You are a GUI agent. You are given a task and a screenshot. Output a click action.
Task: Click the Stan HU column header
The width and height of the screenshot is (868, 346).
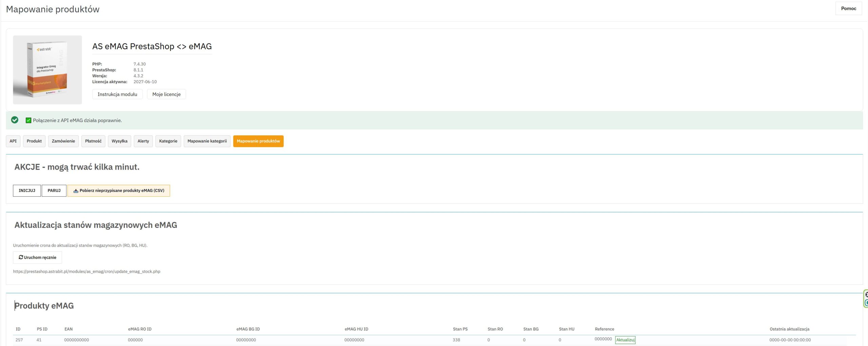coord(567,329)
